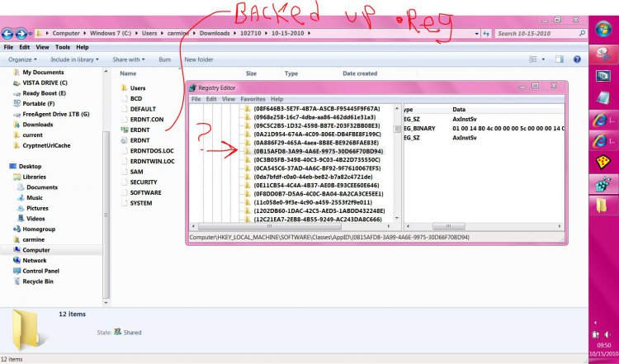Sort file list by Name column

pos(128,73)
